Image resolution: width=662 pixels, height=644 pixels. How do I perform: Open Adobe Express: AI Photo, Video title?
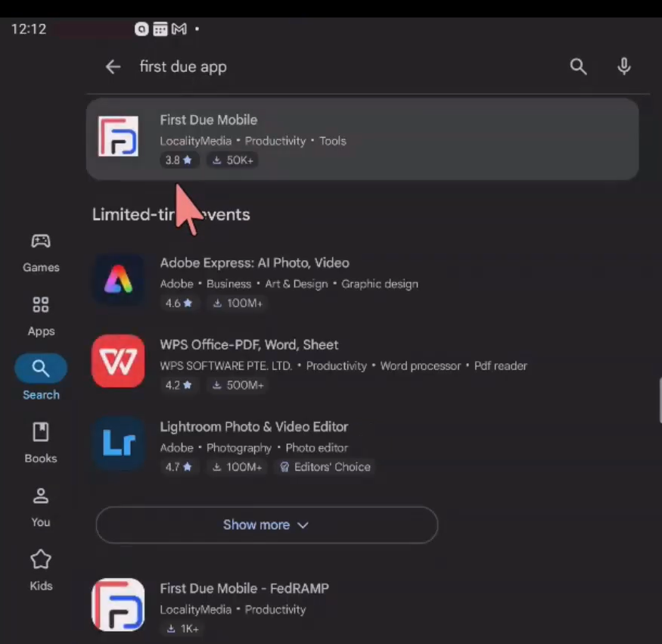(x=254, y=263)
